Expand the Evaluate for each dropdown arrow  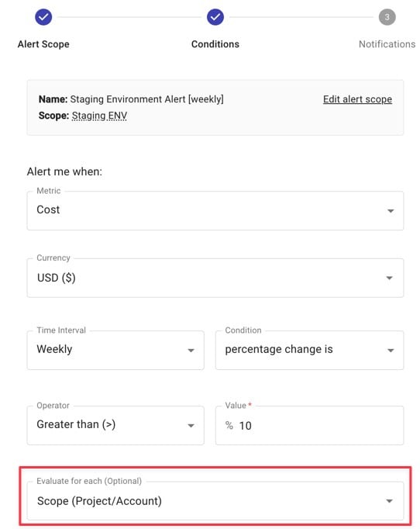click(x=389, y=501)
